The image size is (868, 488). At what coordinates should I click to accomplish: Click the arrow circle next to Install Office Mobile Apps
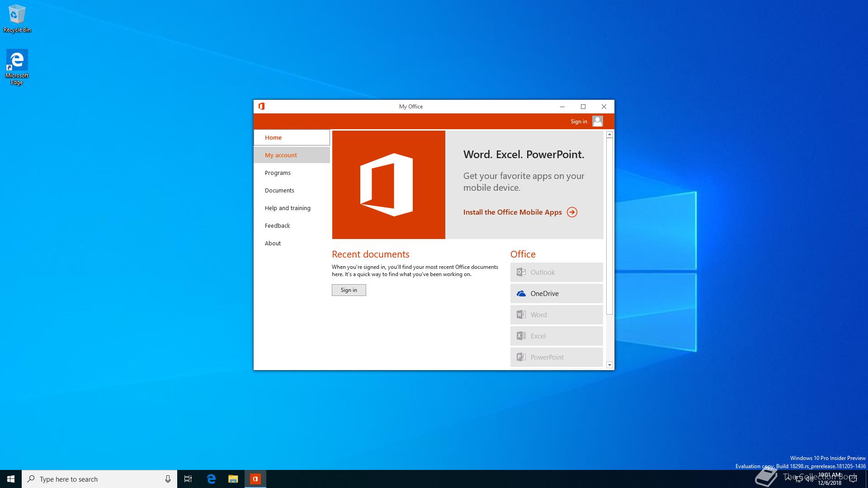point(572,212)
